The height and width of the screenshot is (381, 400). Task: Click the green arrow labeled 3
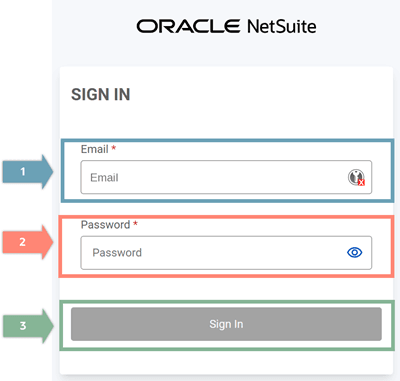(x=28, y=326)
